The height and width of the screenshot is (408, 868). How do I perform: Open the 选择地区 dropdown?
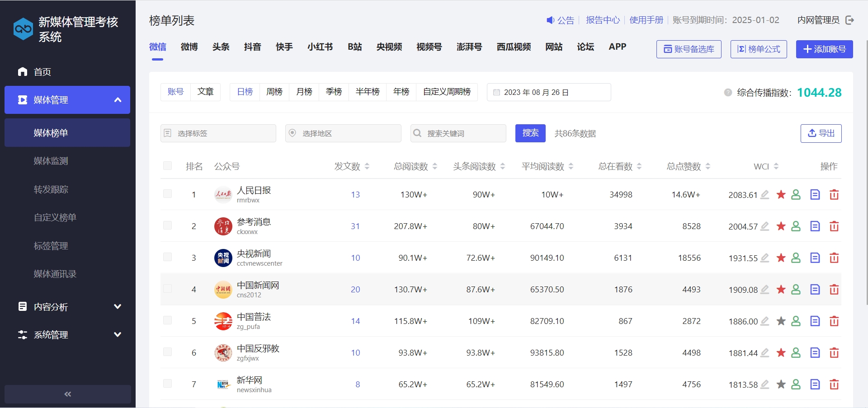(343, 133)
